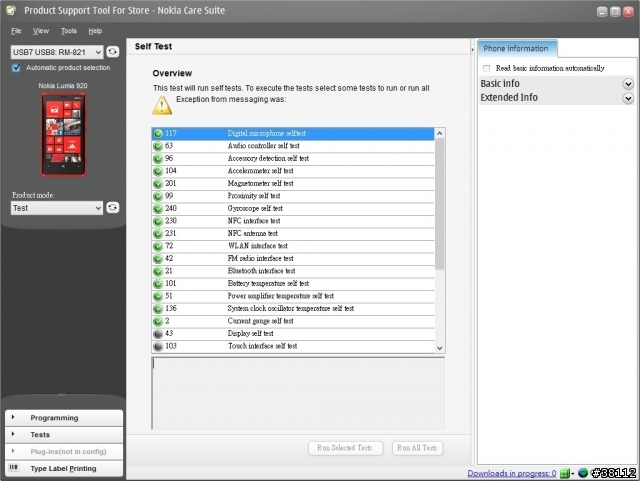Refresh the USB connection list icon
This screenshot has width=640, height=481.
coord(112,52)
